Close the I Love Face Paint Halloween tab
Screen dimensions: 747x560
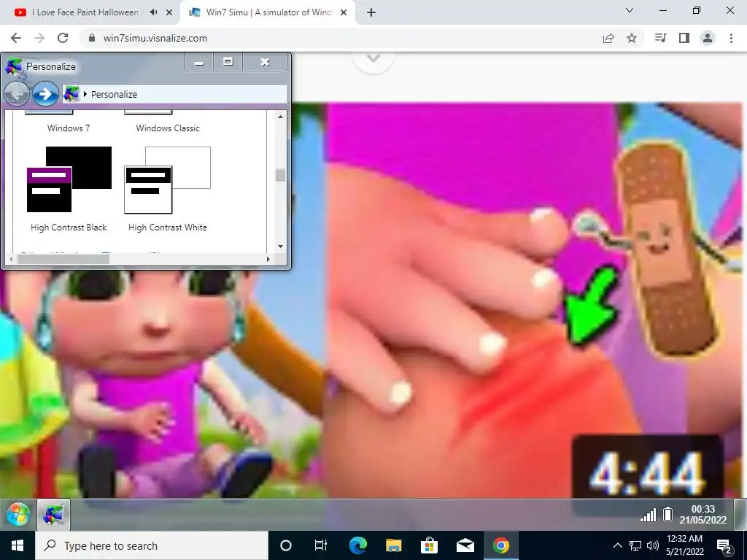(x=169, y=12)
